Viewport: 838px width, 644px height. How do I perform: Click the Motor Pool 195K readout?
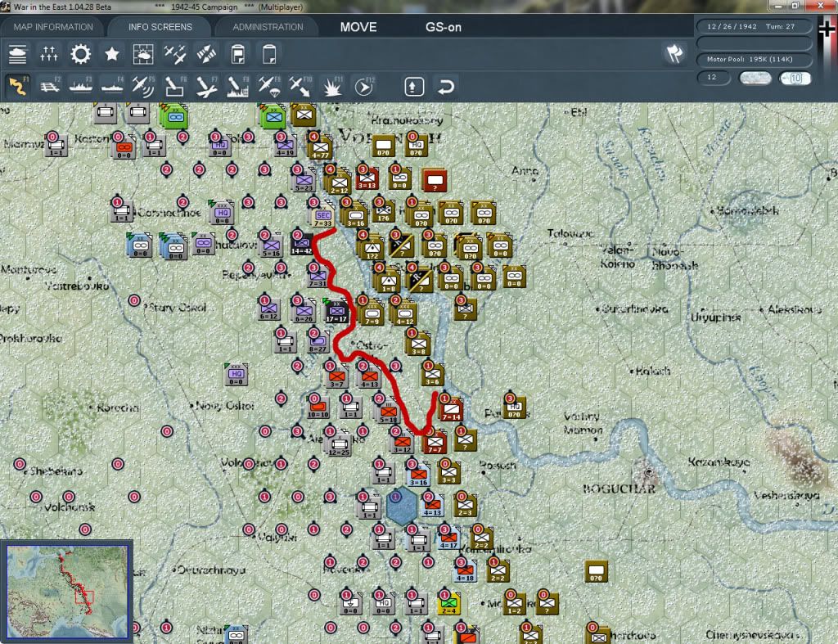tap(754, 59)
